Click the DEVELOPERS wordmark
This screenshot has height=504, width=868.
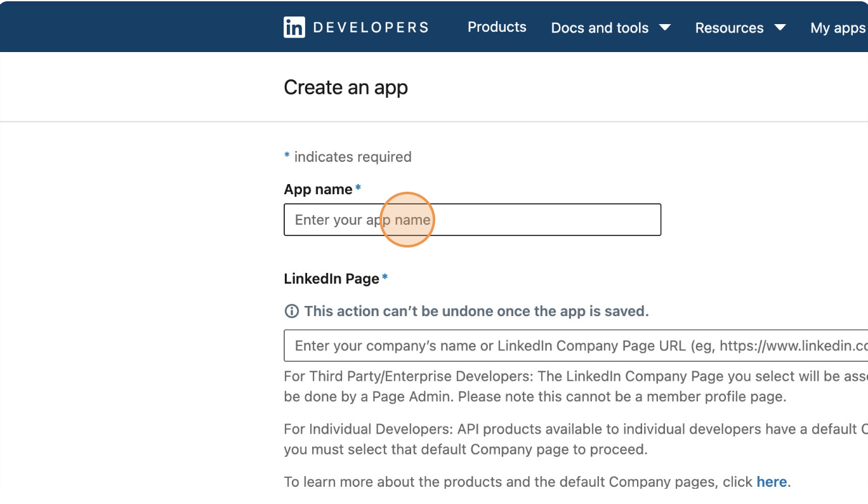[x=371, y=27]
